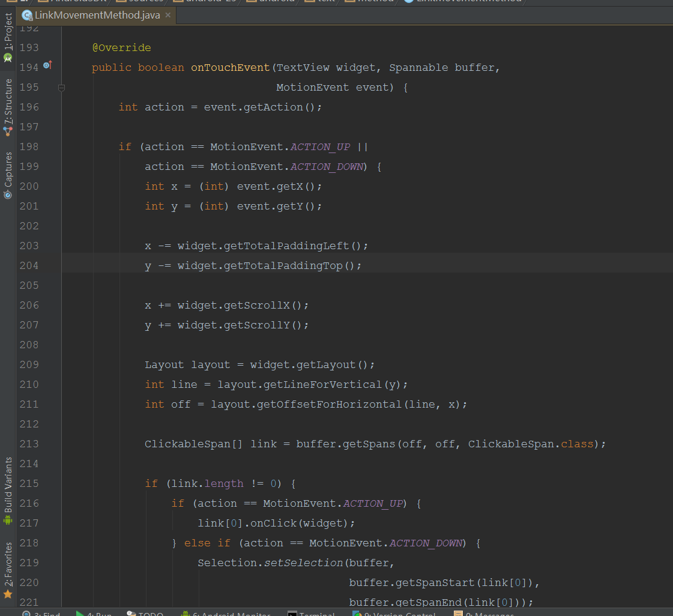Open the 2: Favorites tool window
Image resolution: width=673 pixels, height=616 pixels.
[x=8, y=570]
